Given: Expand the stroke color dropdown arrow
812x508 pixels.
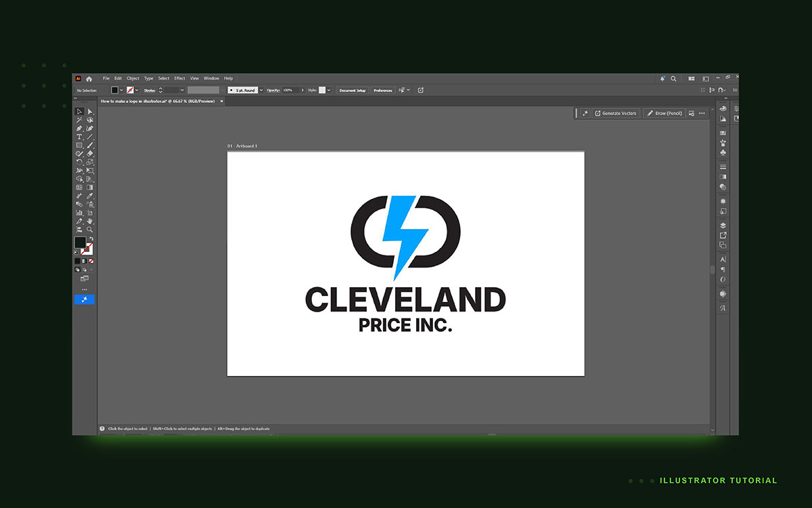Looking at the screenshot, I should tap(137, 90).
